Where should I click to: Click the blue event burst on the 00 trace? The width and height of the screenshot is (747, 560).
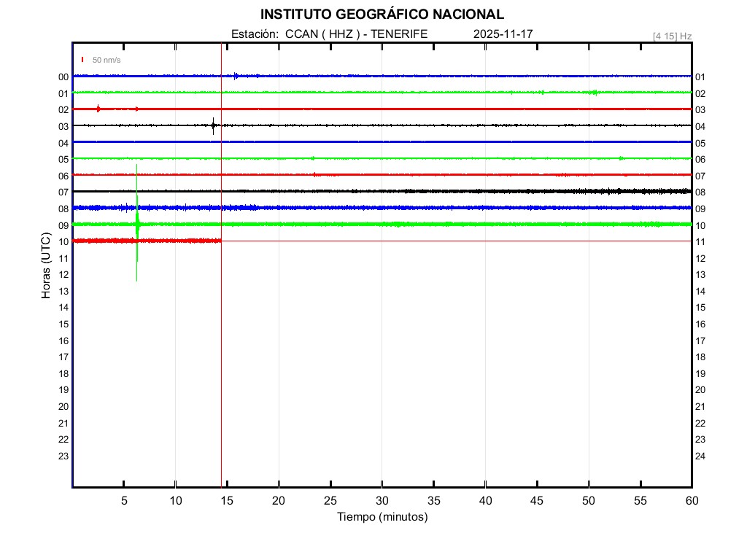236,76
